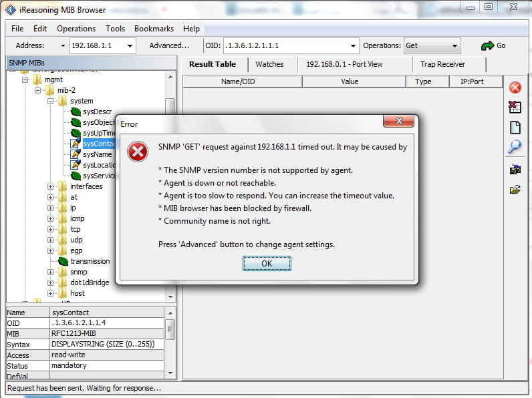This screenshot has width=532, height=398.
Task: Click the Name/OID column header
Action: (242, 81)
